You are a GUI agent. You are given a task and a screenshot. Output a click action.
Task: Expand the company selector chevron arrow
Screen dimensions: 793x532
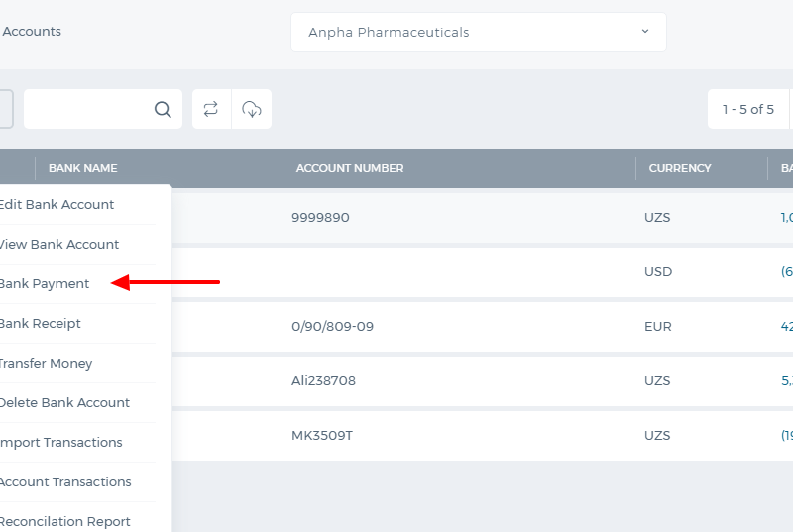[x=645, y=32]
